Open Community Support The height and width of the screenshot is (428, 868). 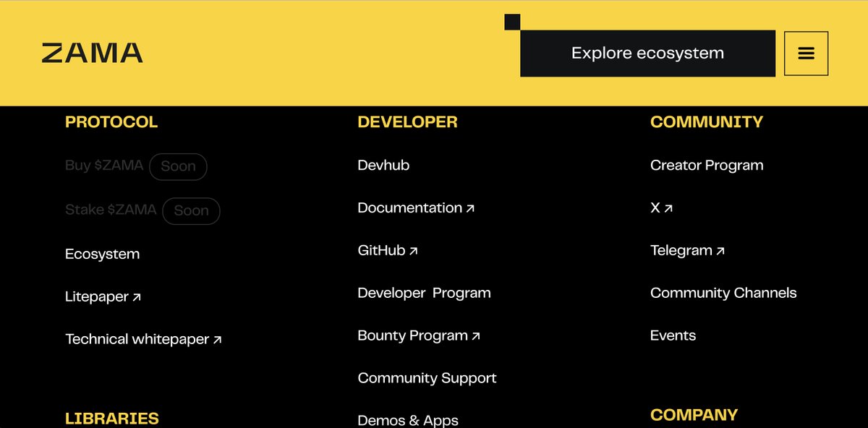(x=427, y=378)
